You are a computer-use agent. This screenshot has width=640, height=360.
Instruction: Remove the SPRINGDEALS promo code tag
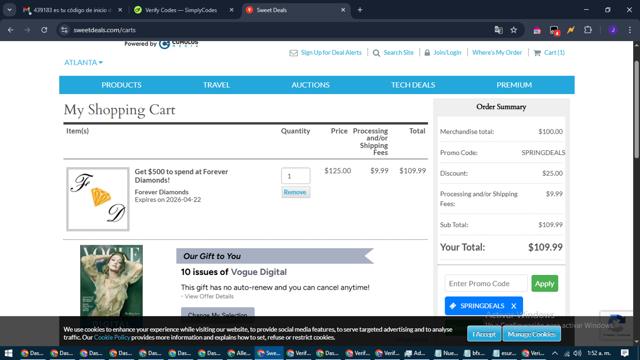[x=513, y=306]
